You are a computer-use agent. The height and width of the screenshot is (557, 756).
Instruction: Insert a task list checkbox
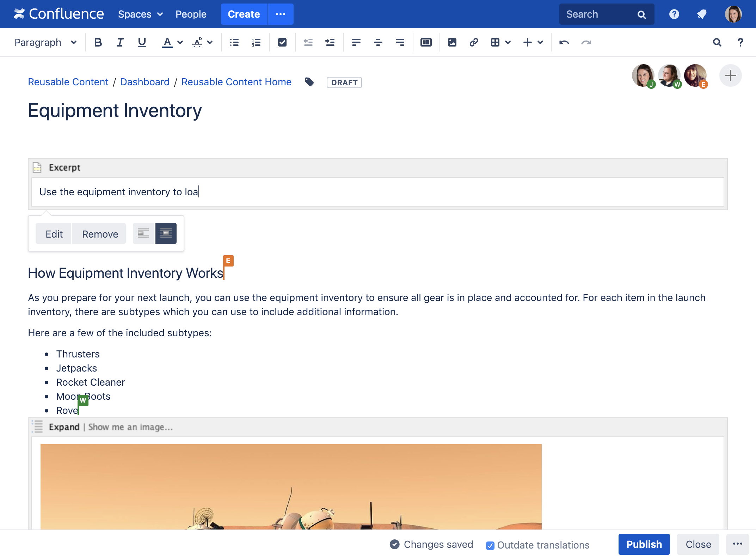[282, 43]
